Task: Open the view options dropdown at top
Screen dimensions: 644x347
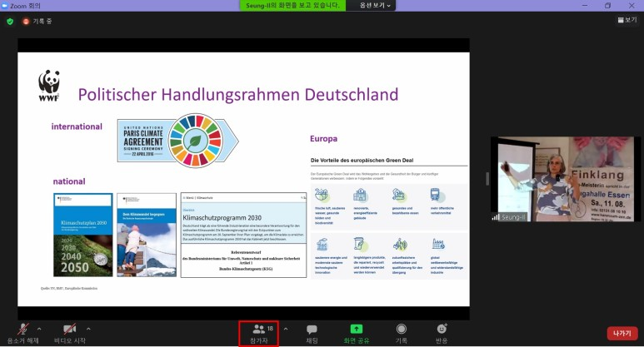Action: [374, 5]
